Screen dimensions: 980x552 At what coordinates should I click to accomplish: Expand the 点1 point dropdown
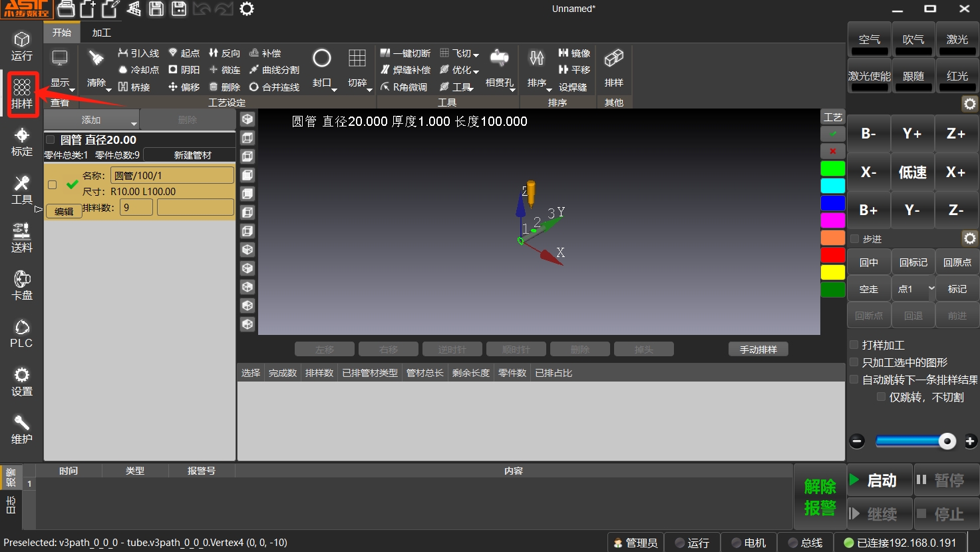[931, 289]
